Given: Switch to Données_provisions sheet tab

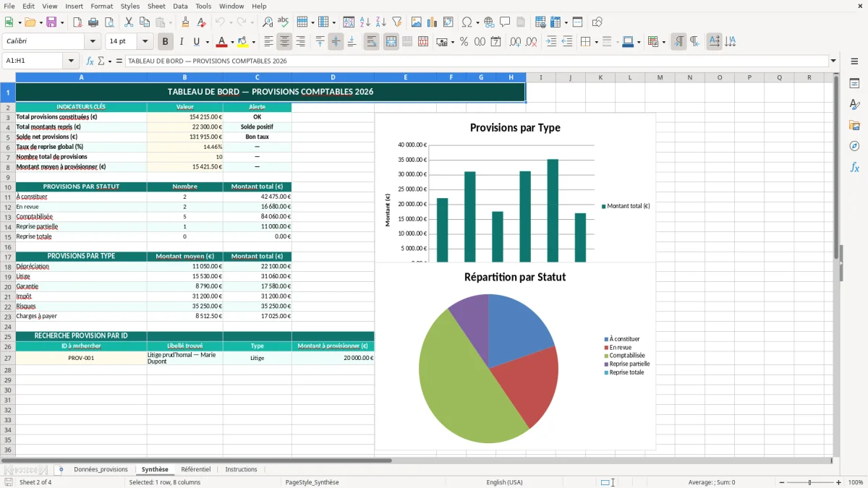Looking at the screenshot, I should tap(101, 470).
